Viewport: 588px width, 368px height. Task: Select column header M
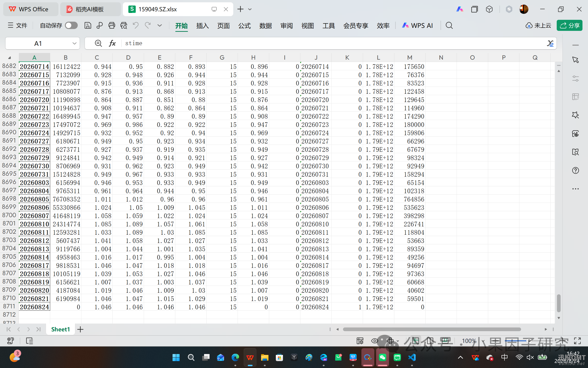[x=409, y=58]
